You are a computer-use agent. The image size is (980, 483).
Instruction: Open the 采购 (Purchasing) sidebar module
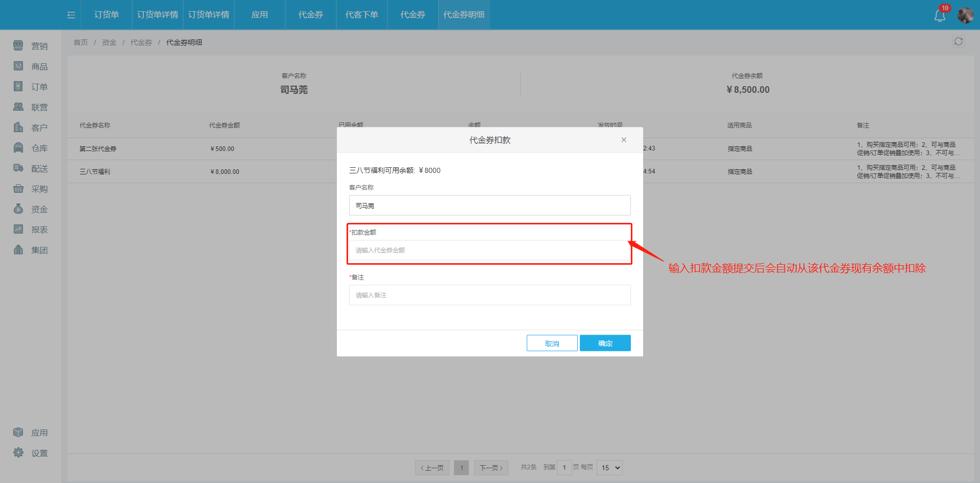(31, 188)
